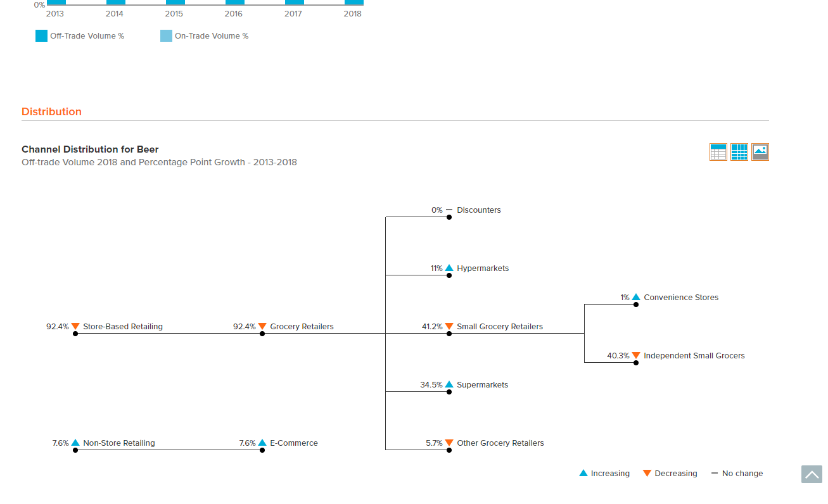This screenshot has height=504, width=828.
Task: Select the Small Grocery Retailers label
Action: (x=500, y=327)
